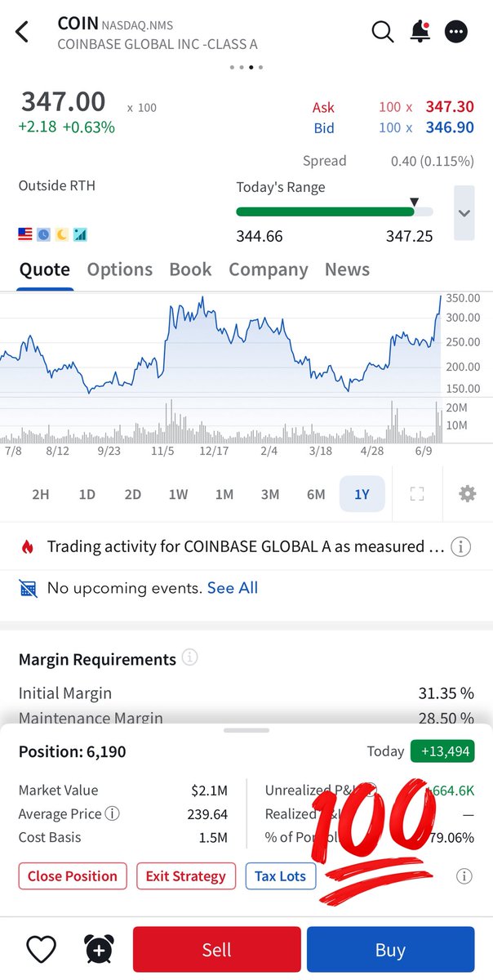493x980 pixels.
Task: Open Margin Requirements info icon
Action: click(x=190, y=657)
